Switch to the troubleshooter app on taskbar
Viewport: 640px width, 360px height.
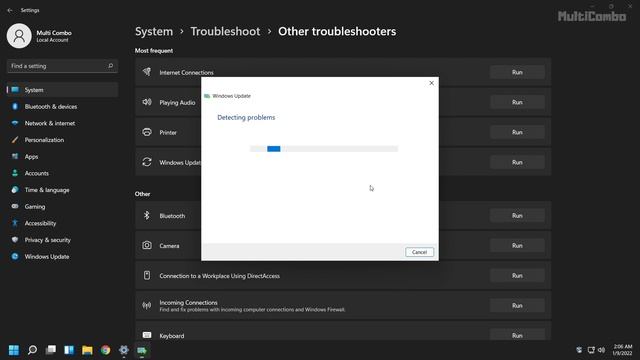pyautogui.click(x=142, y=350)
